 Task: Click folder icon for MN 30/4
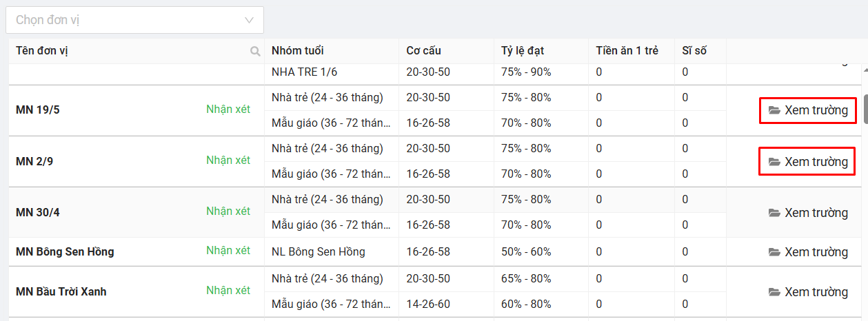coord(774,213)
